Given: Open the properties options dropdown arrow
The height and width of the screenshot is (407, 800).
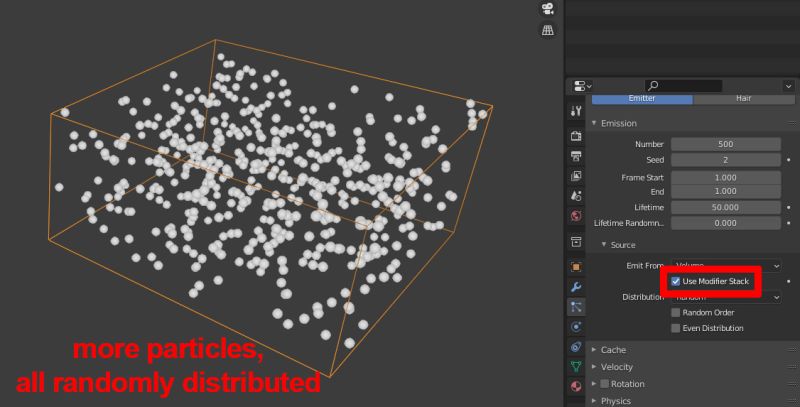Looking at the screenshot, I should click(788, 86).
